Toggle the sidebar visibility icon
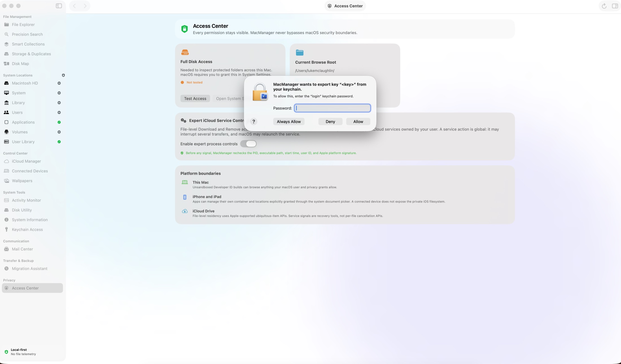Viewport: 621px width, 364px height. pyautogui.click(x=59, y=6)
